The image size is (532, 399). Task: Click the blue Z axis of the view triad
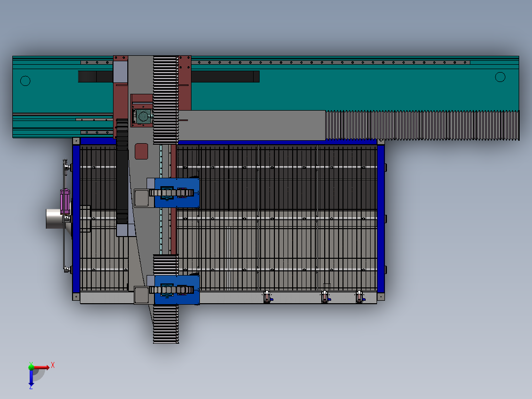point(31,378)
